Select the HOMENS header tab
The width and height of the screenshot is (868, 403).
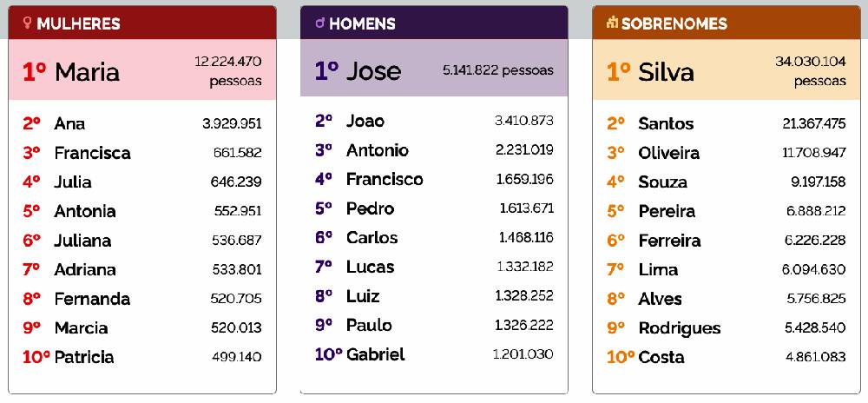[x=362, y=23]
